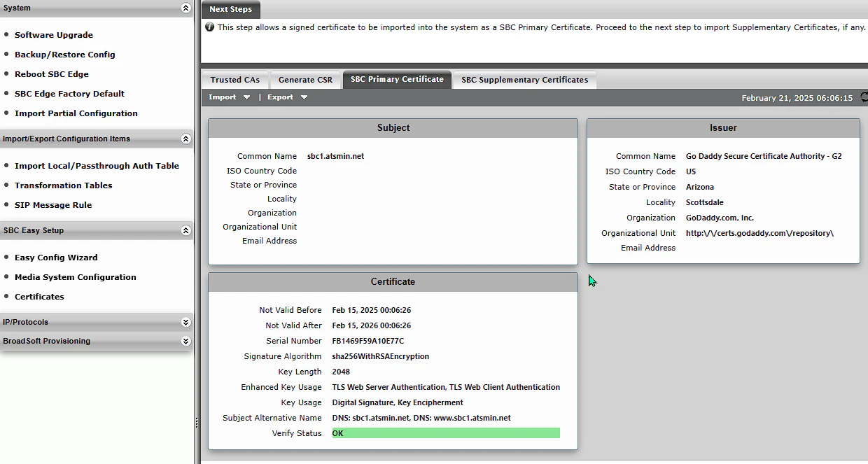
Task: Click the sidebar splitter handle
Action: click(197, 423)
